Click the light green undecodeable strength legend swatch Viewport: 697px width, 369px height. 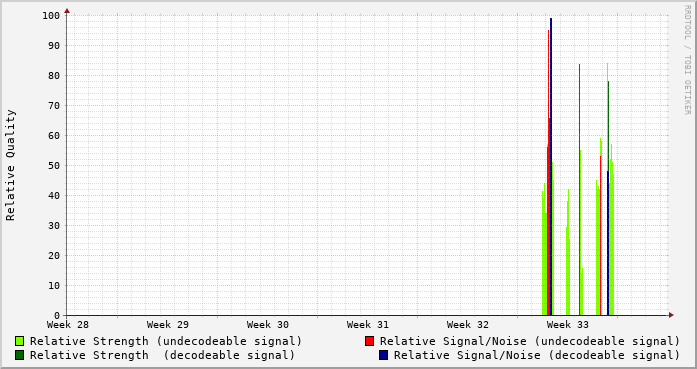click(x=19, y=341)
